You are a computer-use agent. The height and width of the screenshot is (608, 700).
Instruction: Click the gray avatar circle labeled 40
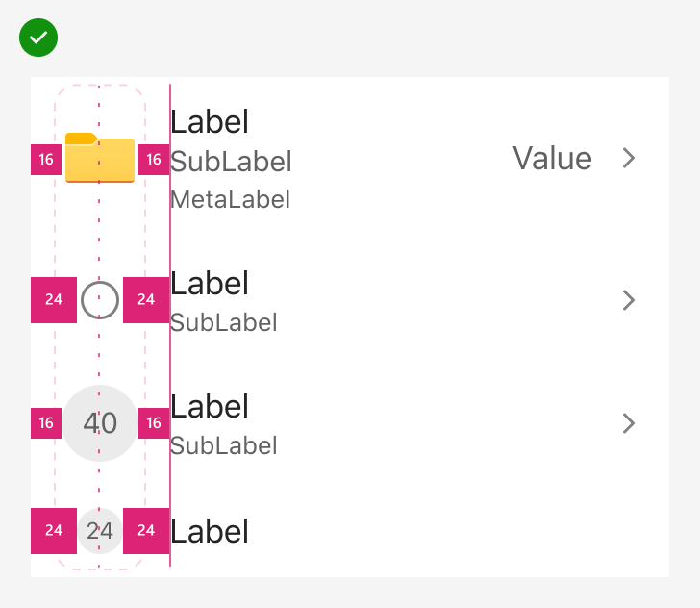point(100,423)
